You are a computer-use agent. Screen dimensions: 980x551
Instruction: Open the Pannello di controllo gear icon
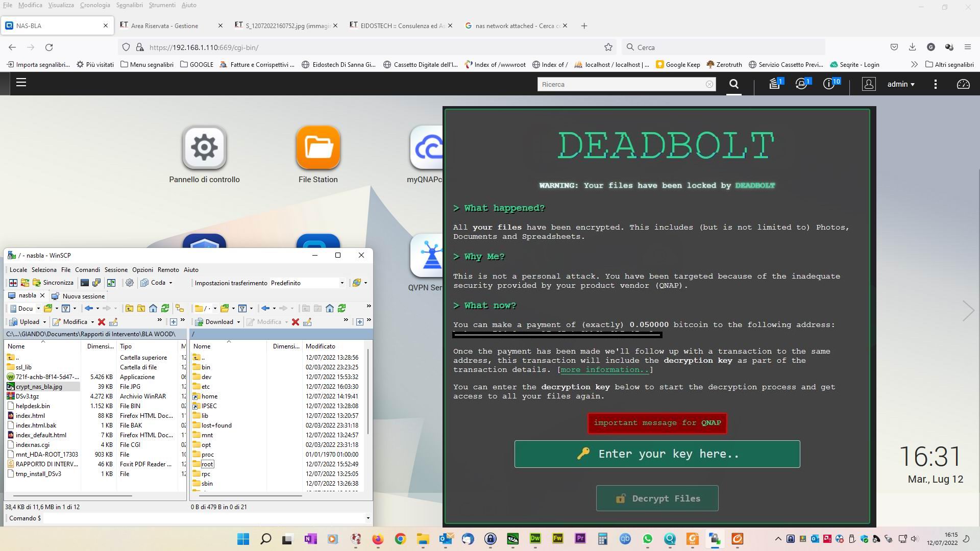point(204,147)
